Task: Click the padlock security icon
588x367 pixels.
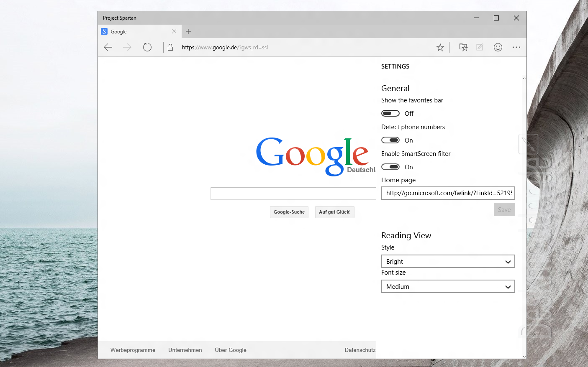Action: pyautogui.click(x=170, y=47)
